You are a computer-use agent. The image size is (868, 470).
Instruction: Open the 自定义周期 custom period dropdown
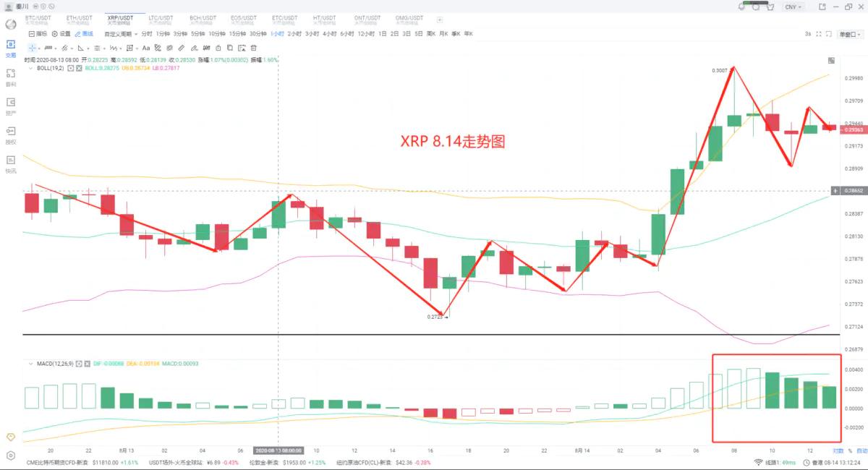(x=120, y=34)
